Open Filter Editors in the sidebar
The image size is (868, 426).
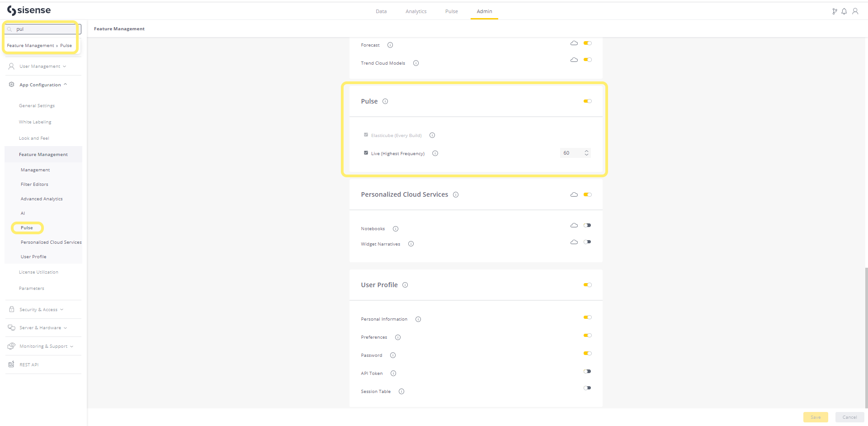point(34,185)
